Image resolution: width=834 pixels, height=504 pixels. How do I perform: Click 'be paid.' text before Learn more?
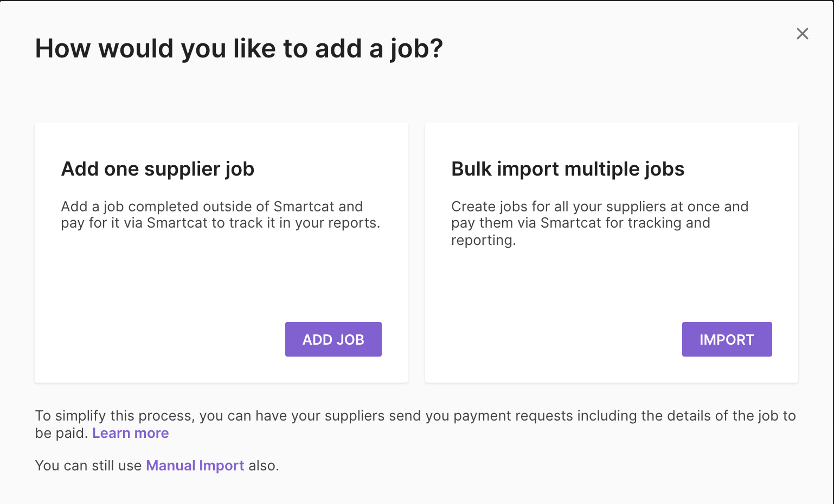[61, 433]
